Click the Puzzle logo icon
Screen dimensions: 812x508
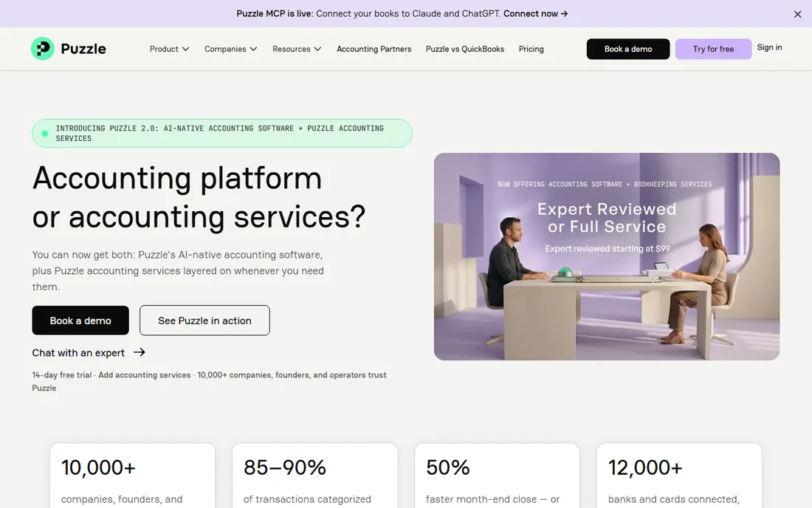point(43,49)
